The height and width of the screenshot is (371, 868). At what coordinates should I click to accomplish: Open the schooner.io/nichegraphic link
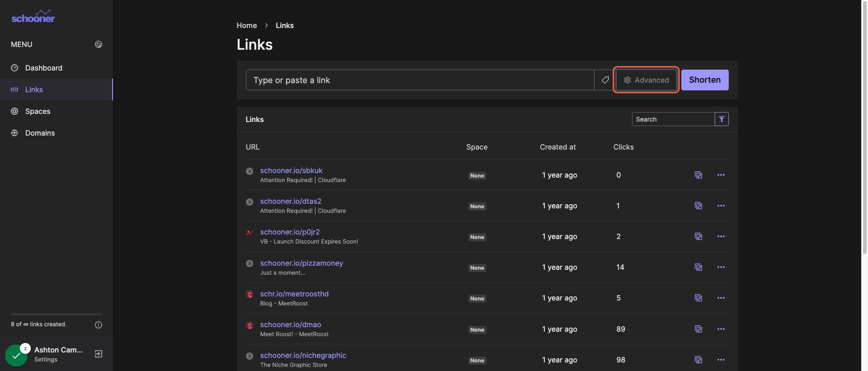303,355
